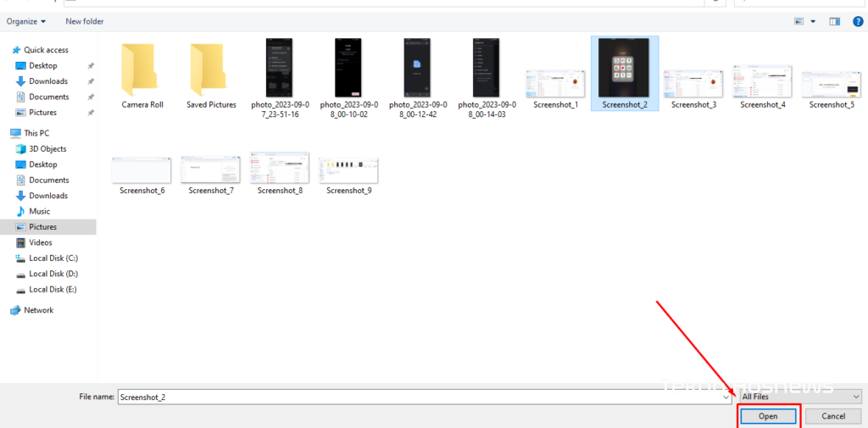This screenshot has width=868, height=428.
Task: Click Network in the sidebar
Action: tap(38, 310)
